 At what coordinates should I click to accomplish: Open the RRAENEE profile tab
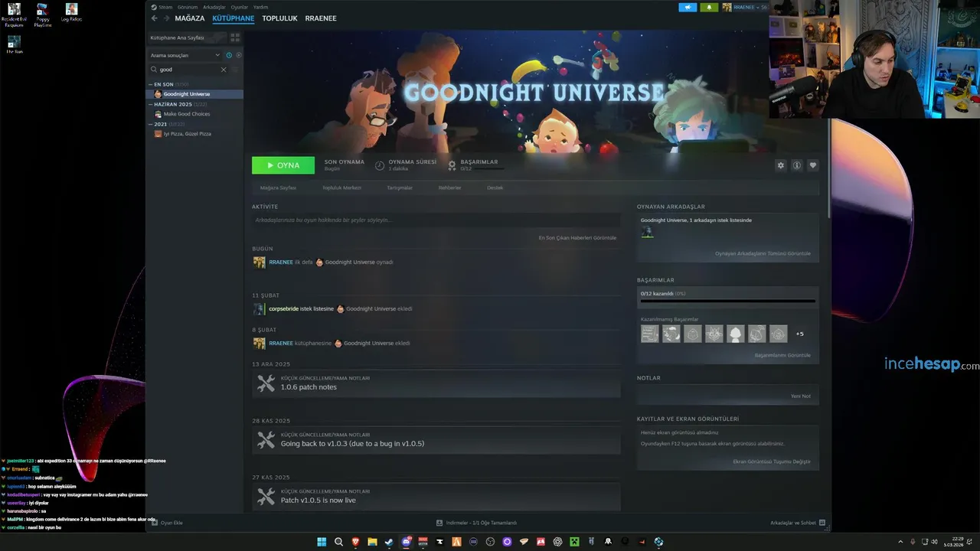(x=321, y=18)
